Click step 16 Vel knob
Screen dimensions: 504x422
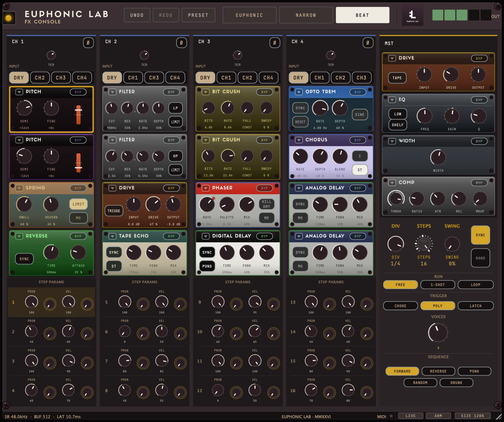tap(348, 390)
